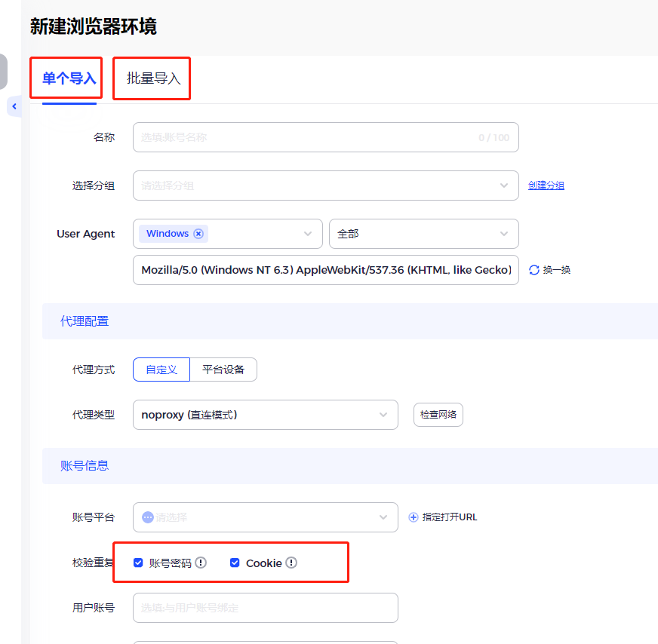The width and height of the screenshot is (658, 644).
Task: Open the 代理类型 noproxy dropdown
Action: pyautogui.click(x=265, y=415)
